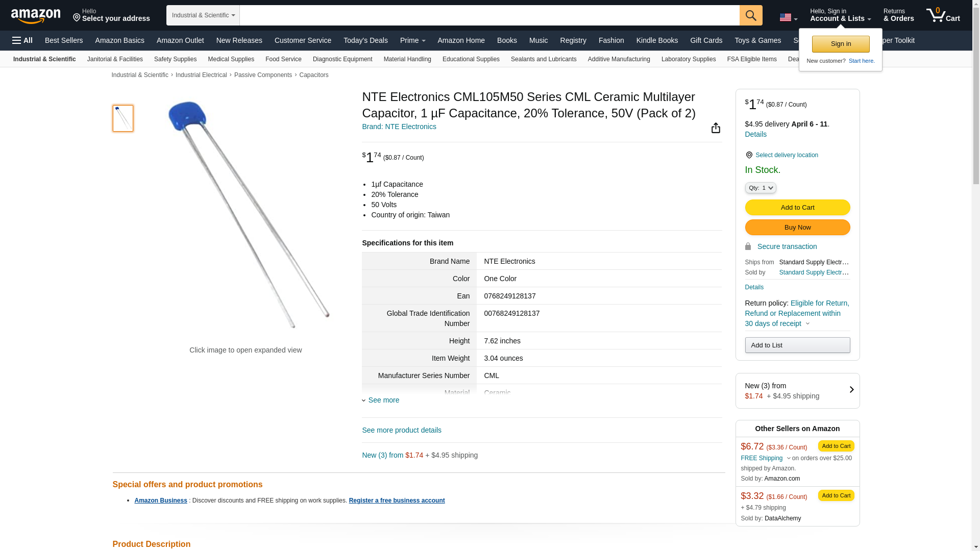Click the Amazon logo
The height and width of the screenshot is (551, 980).
[x=36, y=16]
